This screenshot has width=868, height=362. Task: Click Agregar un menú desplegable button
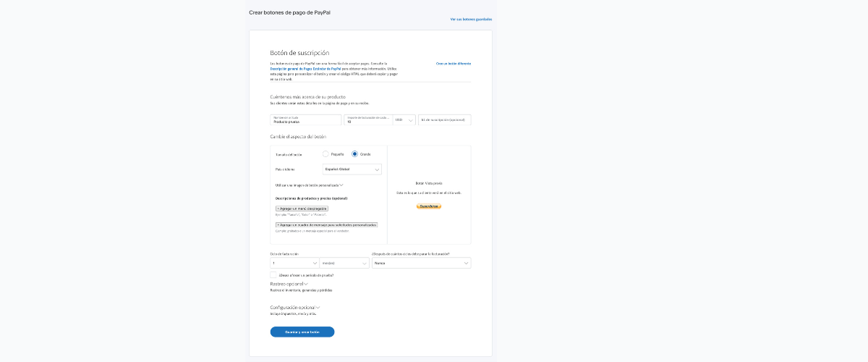click(302, 209)
